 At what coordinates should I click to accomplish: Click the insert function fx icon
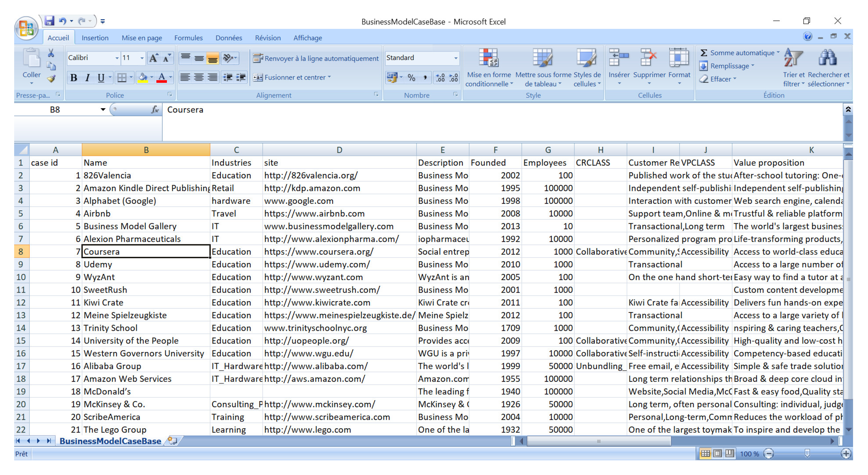click(155, 109)
